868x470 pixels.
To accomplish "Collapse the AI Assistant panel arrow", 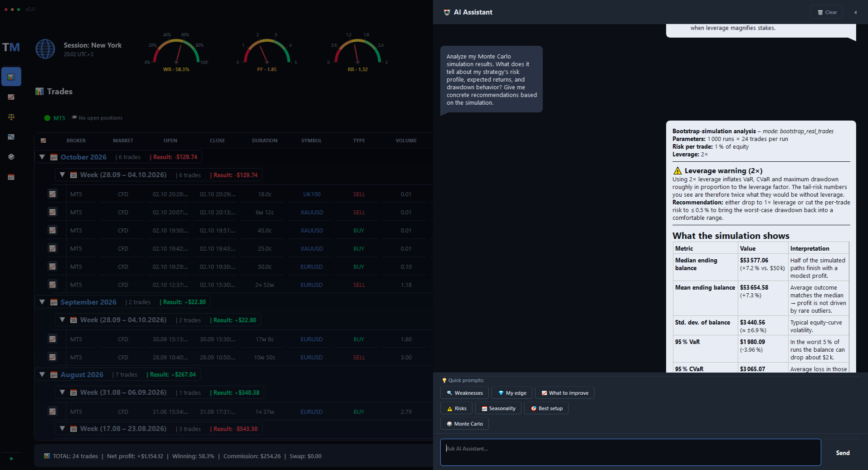I will [x=855, y=12].
